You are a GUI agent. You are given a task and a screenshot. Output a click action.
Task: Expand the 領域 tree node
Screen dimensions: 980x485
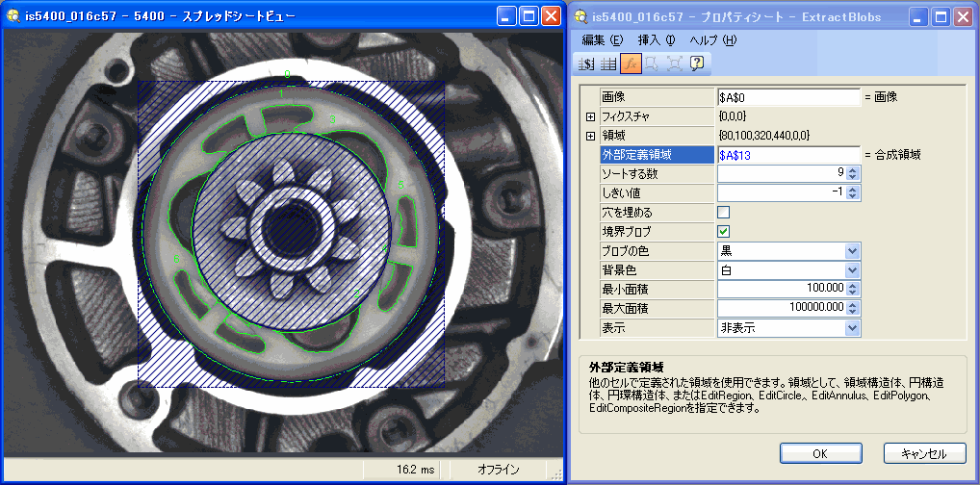pyautogui.click(x=590, y=136)
